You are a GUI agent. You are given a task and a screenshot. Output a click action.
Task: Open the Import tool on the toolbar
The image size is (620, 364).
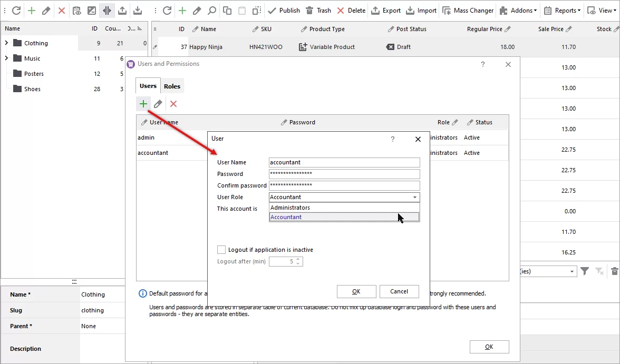pos(421,10)
